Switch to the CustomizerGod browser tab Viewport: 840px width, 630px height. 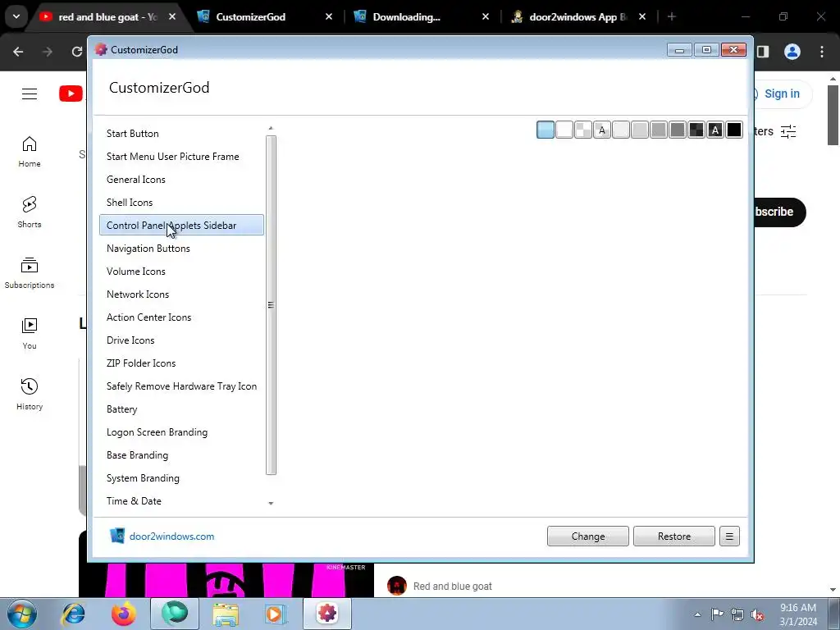click(265, 17)
